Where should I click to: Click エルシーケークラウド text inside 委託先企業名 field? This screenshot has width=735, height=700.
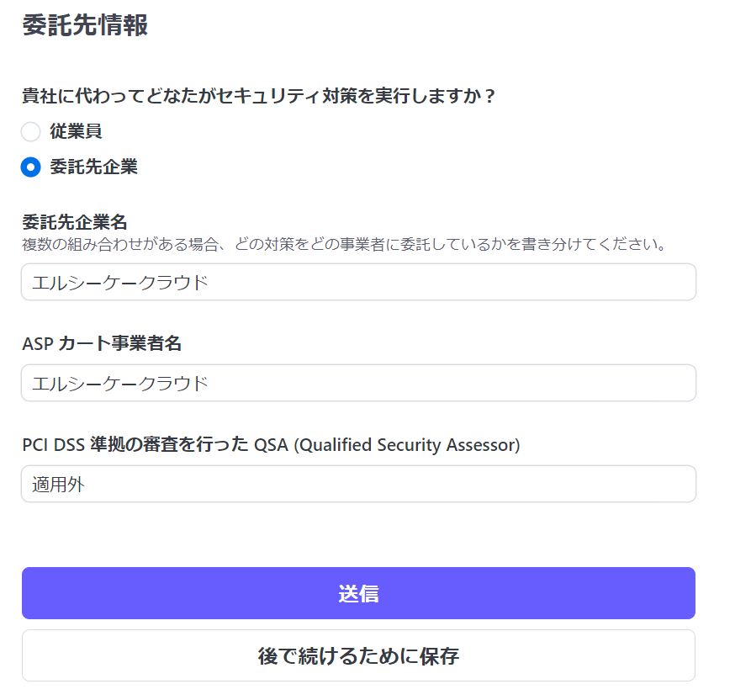click(119, 283)
